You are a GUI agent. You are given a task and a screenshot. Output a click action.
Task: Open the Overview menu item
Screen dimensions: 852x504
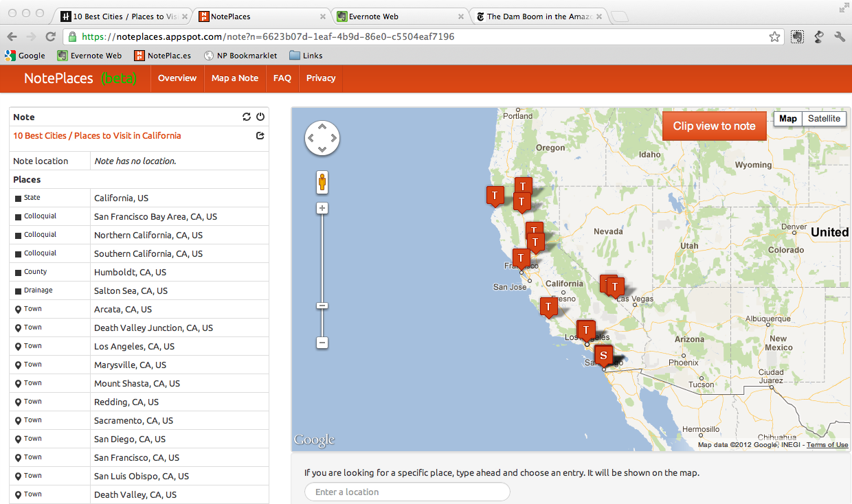click(x=177, y=78)
